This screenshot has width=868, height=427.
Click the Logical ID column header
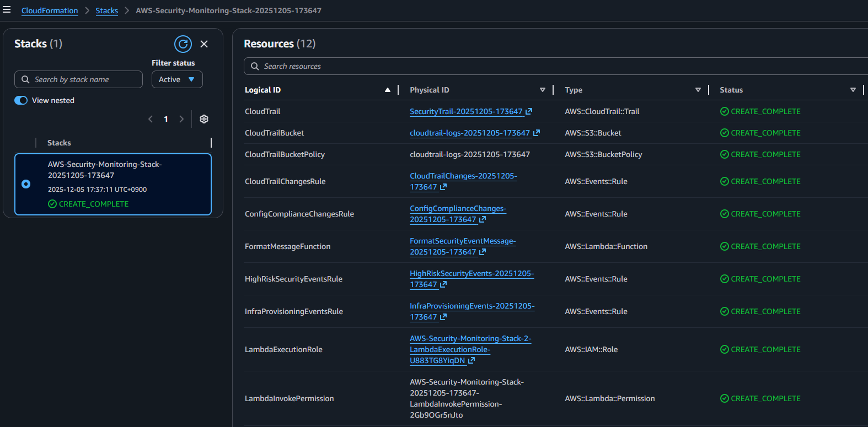(x=262, y=90)
